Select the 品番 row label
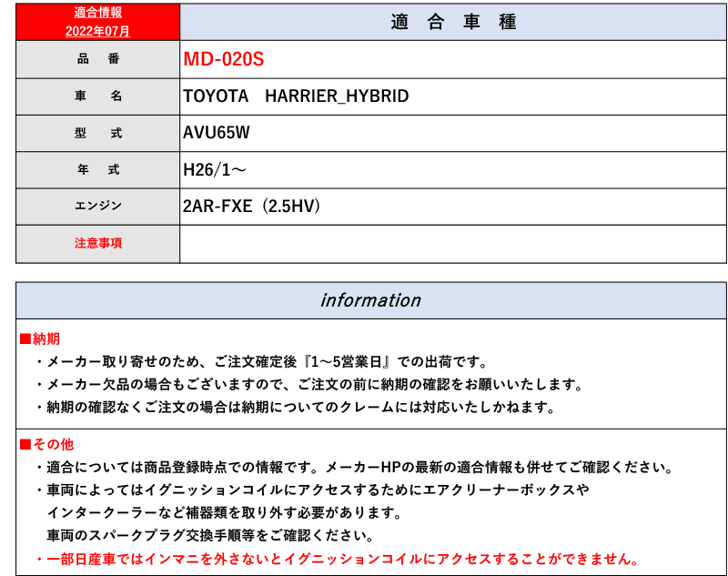This screenshot has width=728, height=576. 98,59
